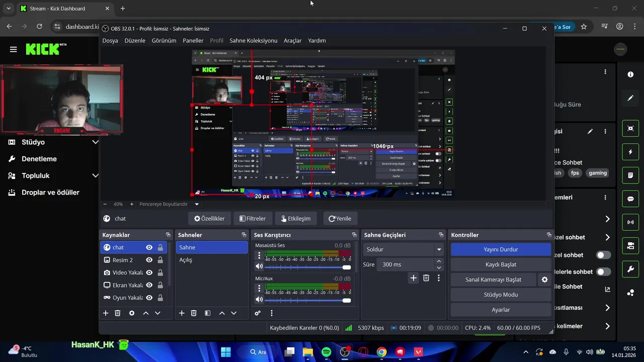Add a new scene in Sahneler panel
This screenshot has width=644, height=362.
tap(182, 313)
